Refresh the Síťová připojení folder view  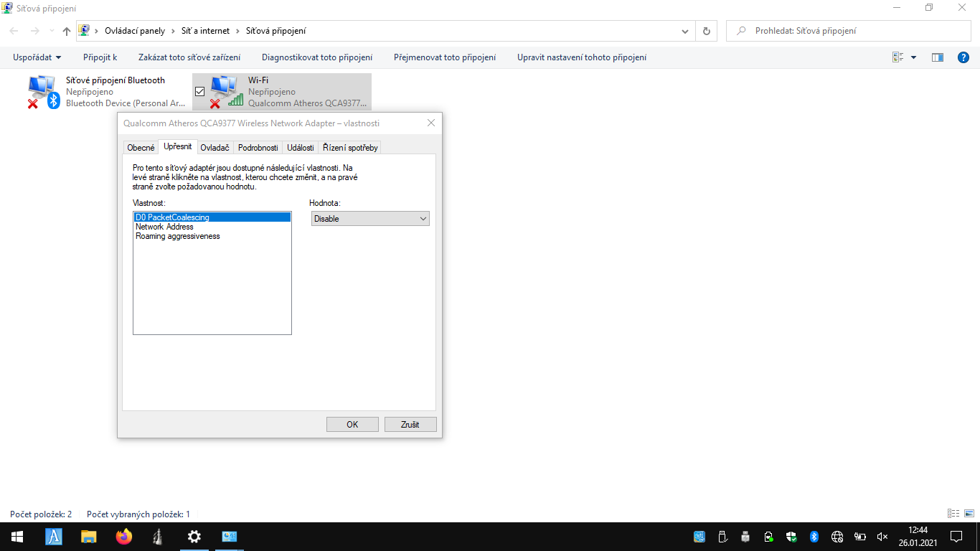(707, 31)
